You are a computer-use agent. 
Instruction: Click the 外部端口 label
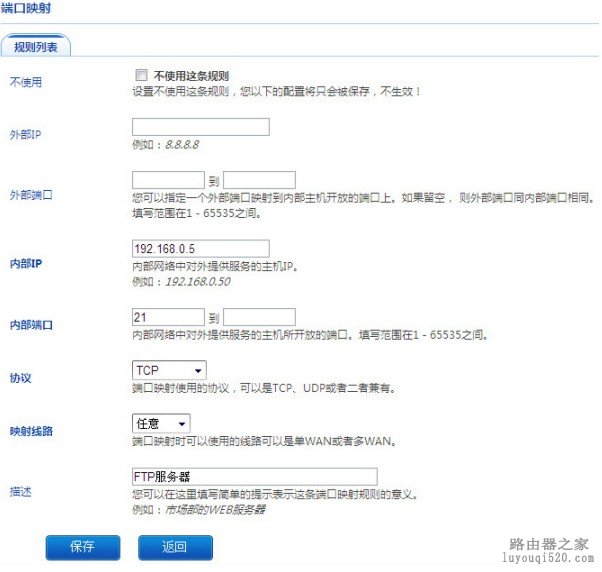coord(31,195)
